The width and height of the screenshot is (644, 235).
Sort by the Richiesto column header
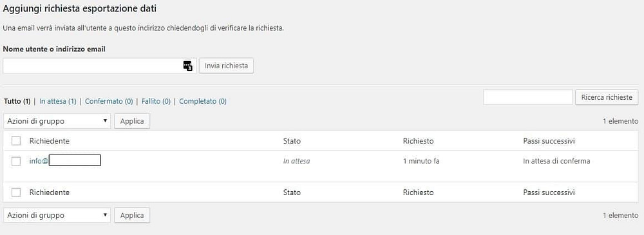(418, 141)
